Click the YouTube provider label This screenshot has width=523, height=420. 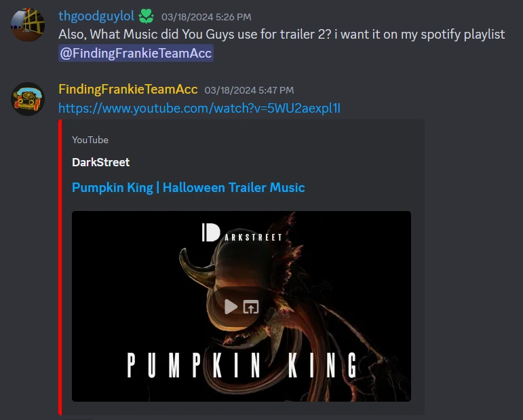pos(90,140)
